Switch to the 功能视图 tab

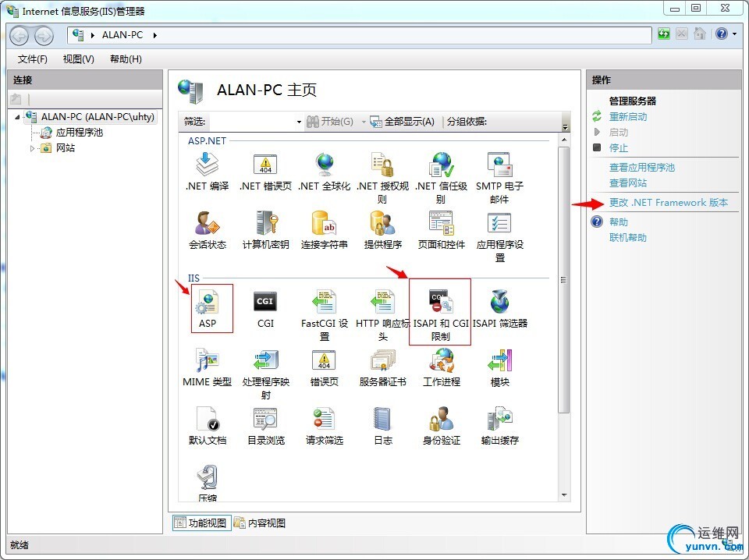pos(201,523)
